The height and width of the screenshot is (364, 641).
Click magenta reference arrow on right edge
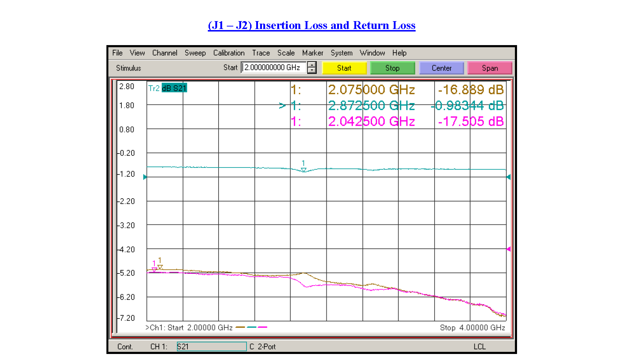508,249
